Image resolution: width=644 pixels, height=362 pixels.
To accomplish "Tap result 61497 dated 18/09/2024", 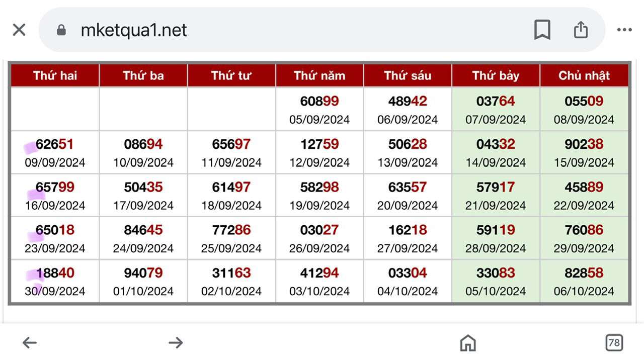I will tap(231, 195).
